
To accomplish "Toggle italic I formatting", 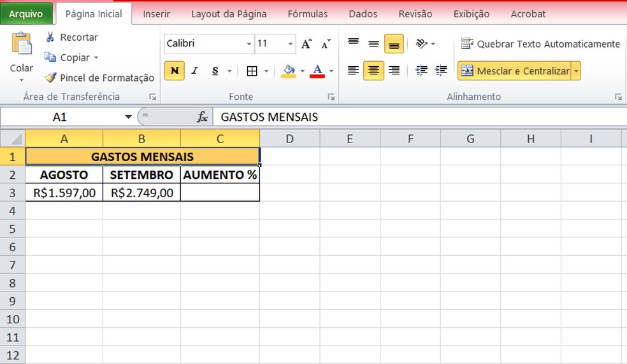I will tap(195, 71).
